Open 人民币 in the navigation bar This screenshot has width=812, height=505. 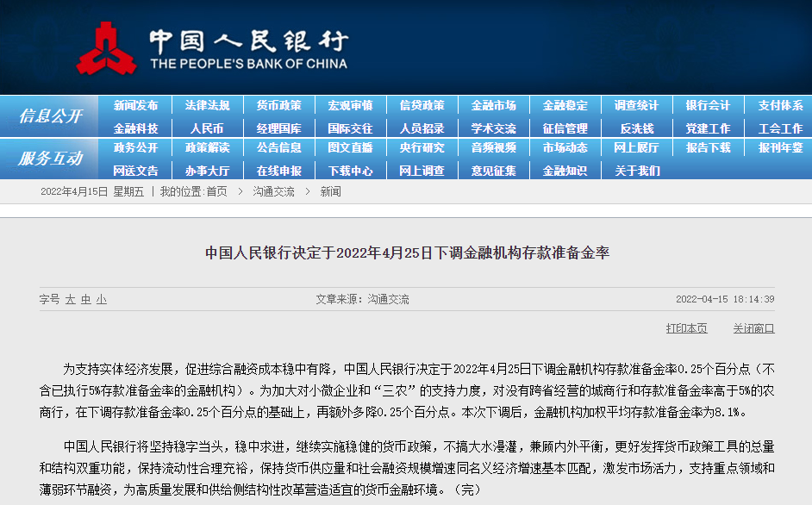[207, 128]
